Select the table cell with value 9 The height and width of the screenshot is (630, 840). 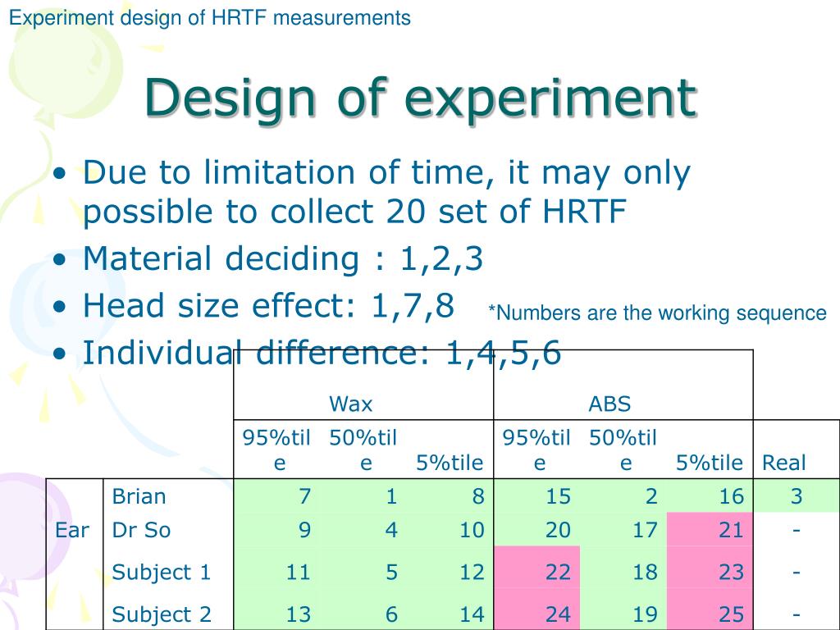point(276,530)
